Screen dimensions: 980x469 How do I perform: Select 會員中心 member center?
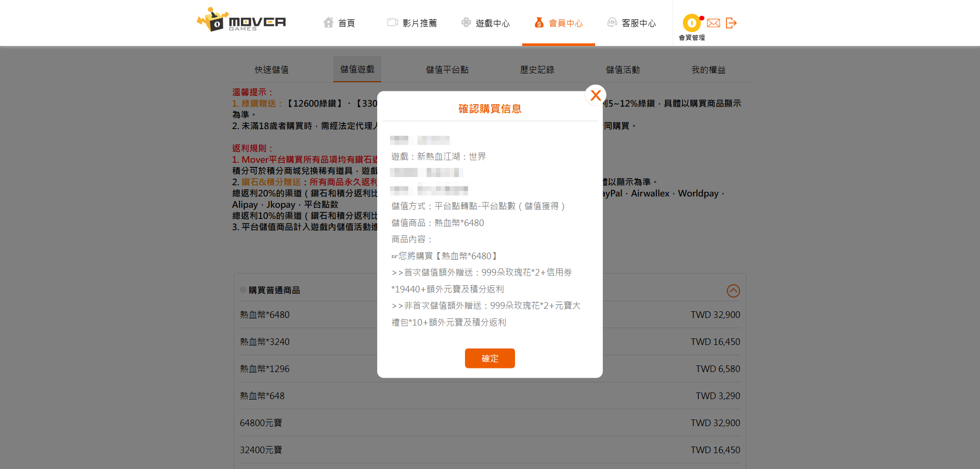(558, 23)
